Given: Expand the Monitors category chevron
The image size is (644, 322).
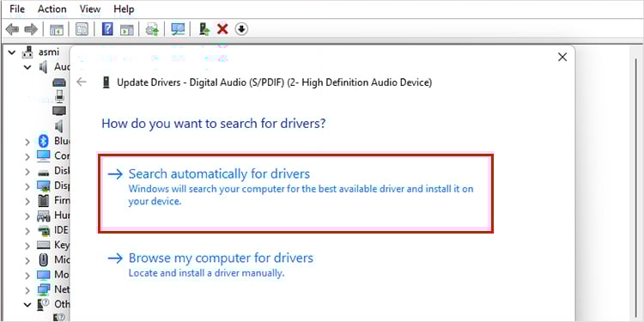Looking at the screenshot, I should 27,275.
